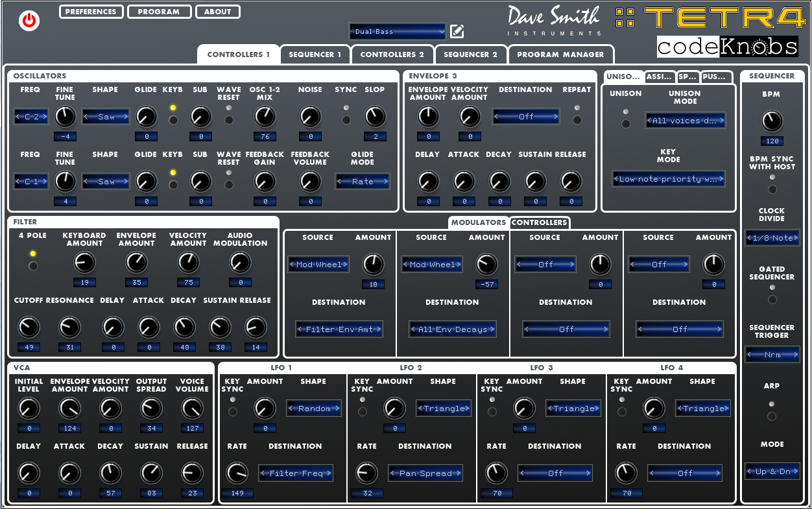Open LFO 1 Shape dropdown showing Random
812x509 pixels.
(x=314, y=408)
